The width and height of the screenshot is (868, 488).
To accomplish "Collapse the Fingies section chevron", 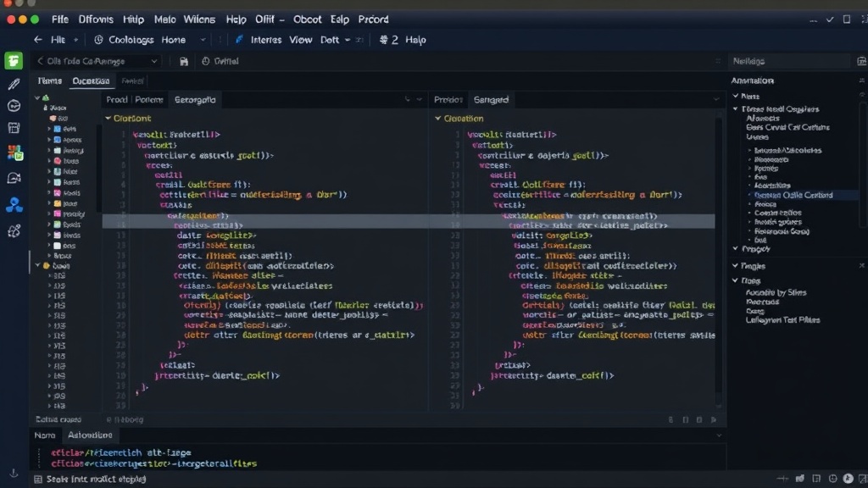I will 735,266.
